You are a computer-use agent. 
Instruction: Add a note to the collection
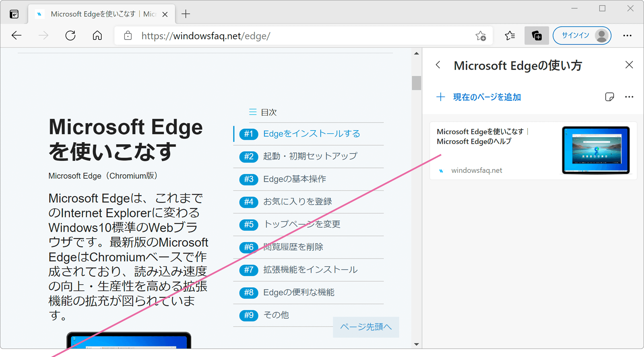609,97
